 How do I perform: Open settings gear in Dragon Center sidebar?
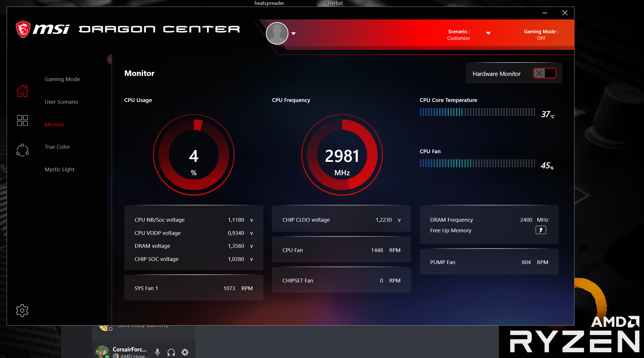pos(22,310)
